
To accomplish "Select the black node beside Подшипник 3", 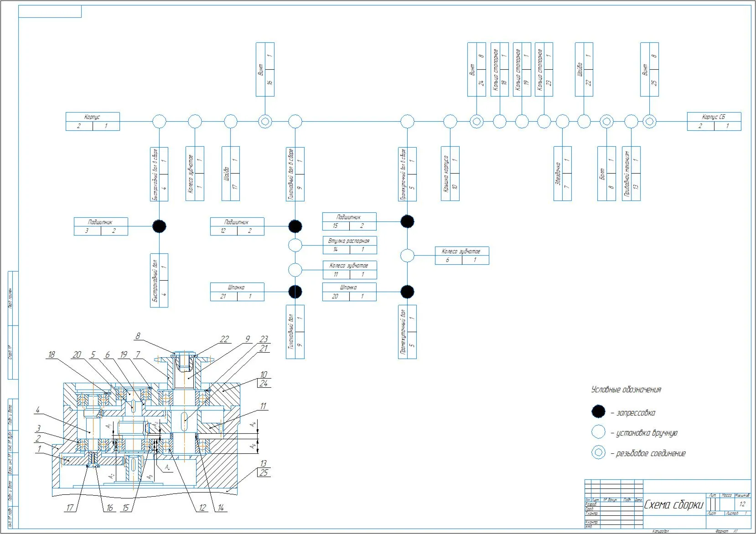I will pyautogui.click(x=159, y=226).
